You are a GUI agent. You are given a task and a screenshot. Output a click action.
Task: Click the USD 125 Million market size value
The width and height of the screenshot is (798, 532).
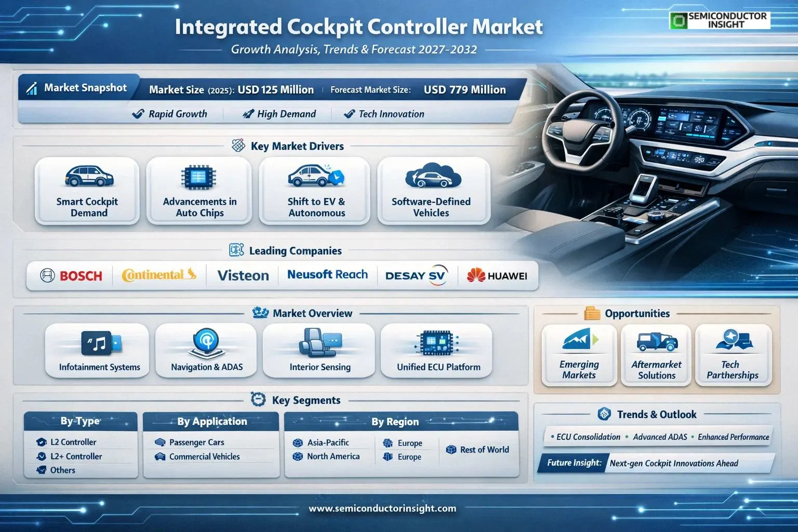pos(275,89)
